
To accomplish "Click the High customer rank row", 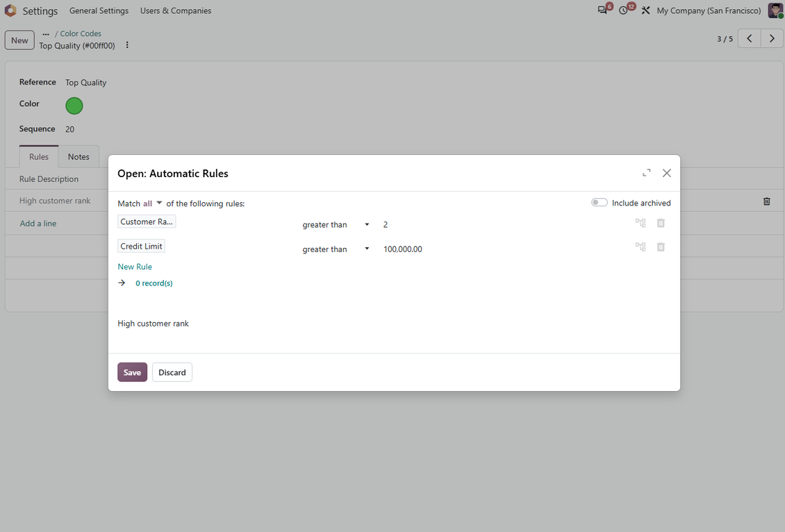I will [55, 201].
